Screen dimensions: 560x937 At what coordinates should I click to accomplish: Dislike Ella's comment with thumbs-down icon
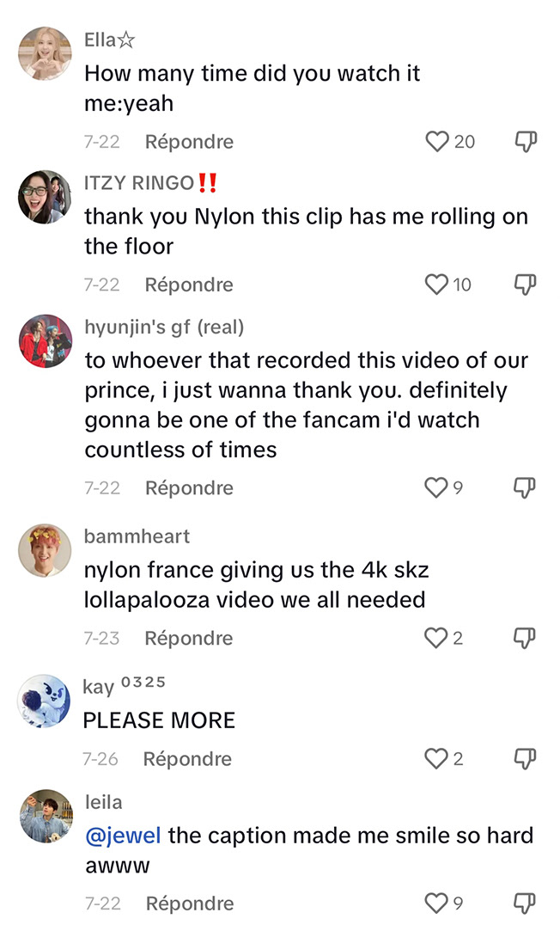pos(526,142)
